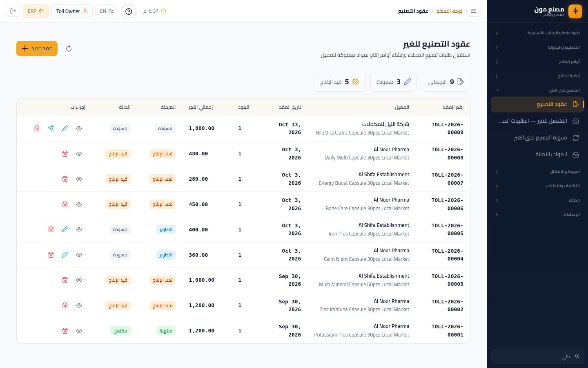Open المواد بالأمانة sidebar item

point(537,155)
